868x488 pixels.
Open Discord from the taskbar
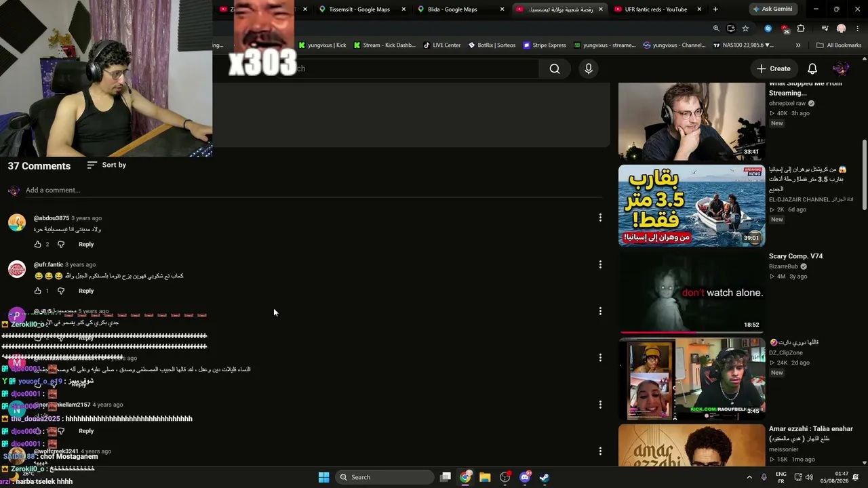(x=524, y=477)
